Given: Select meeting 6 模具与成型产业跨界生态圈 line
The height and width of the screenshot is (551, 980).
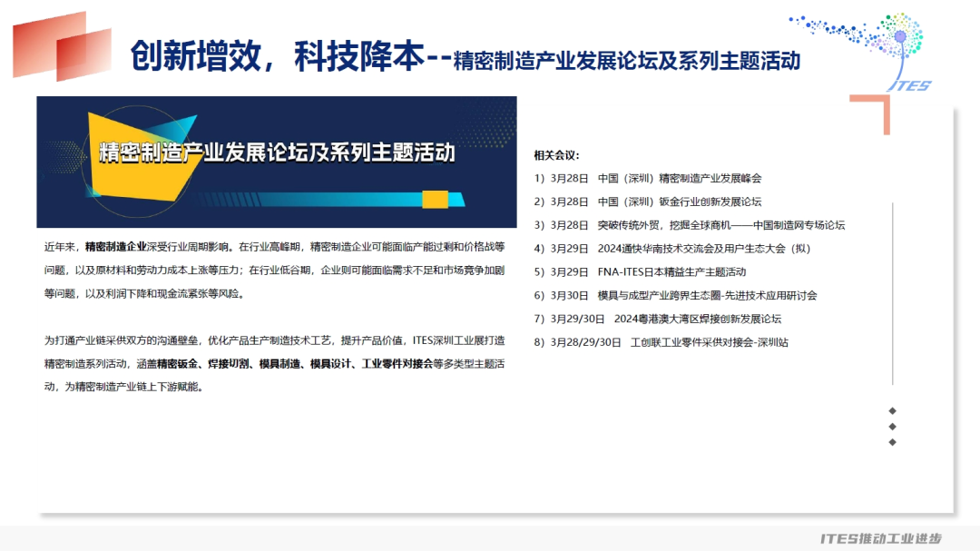Looking at the screenshot, I should 675,296.
